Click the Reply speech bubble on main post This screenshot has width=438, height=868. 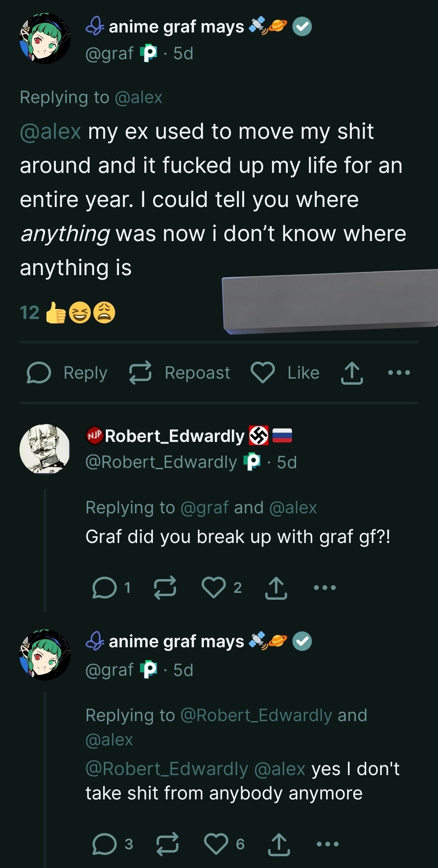[39, 373]
